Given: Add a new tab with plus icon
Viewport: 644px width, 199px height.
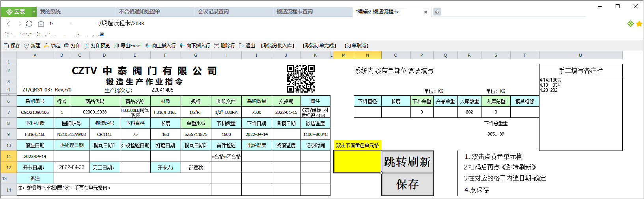Looking at the screenshot, I should (437, 12).
